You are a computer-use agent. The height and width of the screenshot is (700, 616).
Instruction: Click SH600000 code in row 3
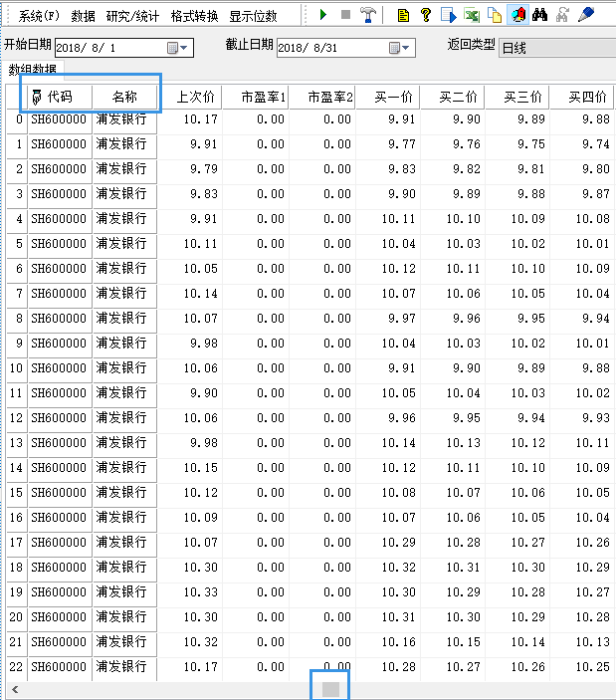59,194
